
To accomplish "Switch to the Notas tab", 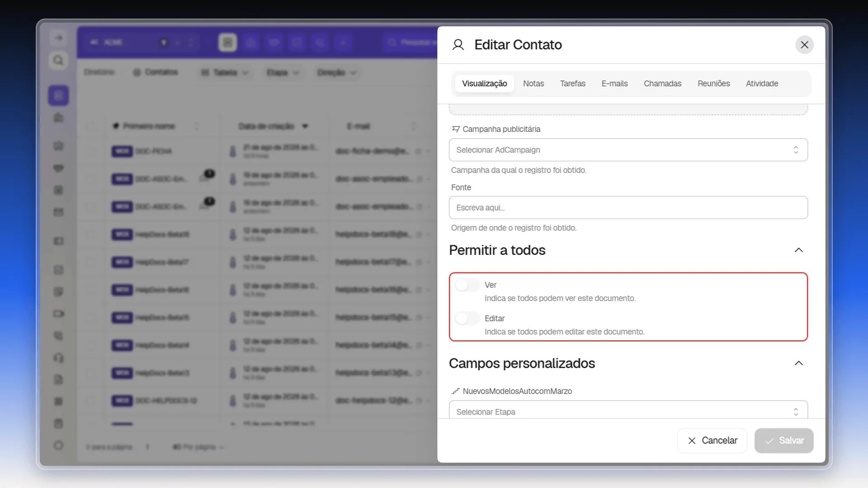I will (x=533, y=84).
